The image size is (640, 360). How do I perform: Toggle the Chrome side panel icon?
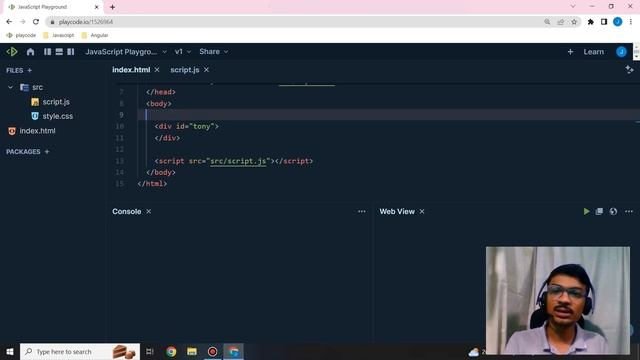coord(604,22)
